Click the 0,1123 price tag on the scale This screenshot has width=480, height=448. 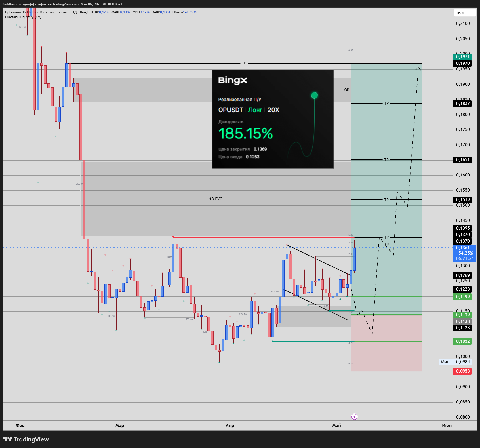pyautogui.click(x=463, y=328)
